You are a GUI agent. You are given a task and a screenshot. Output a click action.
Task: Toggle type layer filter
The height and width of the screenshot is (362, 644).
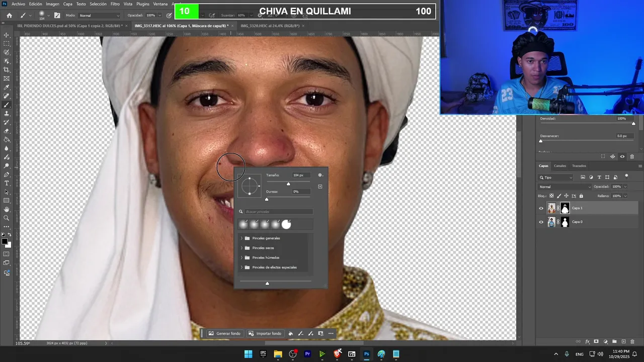(599, 177)
